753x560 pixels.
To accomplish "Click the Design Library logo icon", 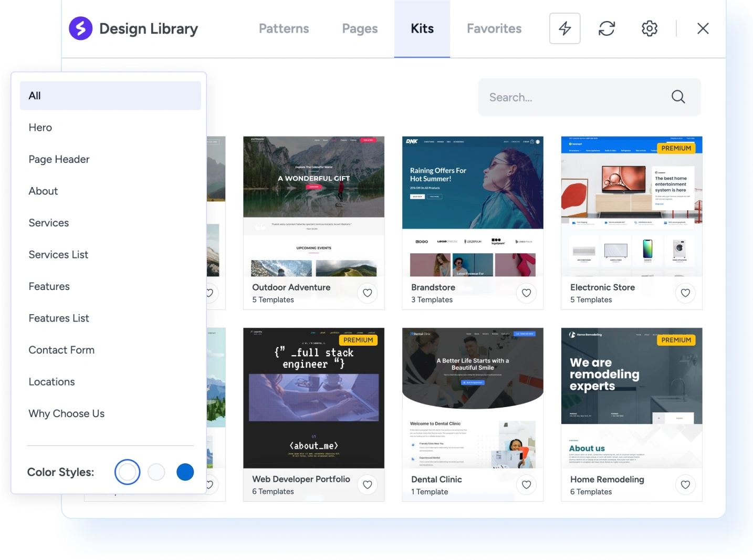I will pos(80,28).
